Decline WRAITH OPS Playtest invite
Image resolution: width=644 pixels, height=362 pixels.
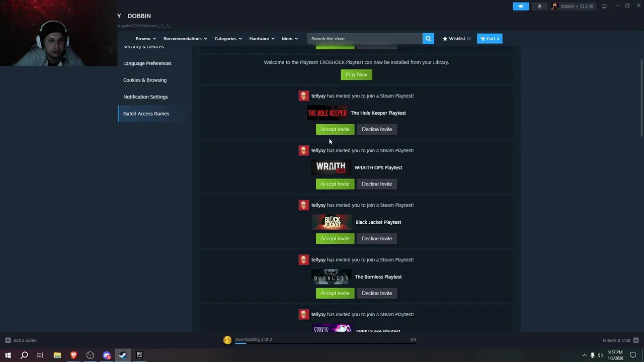[377, 184]
